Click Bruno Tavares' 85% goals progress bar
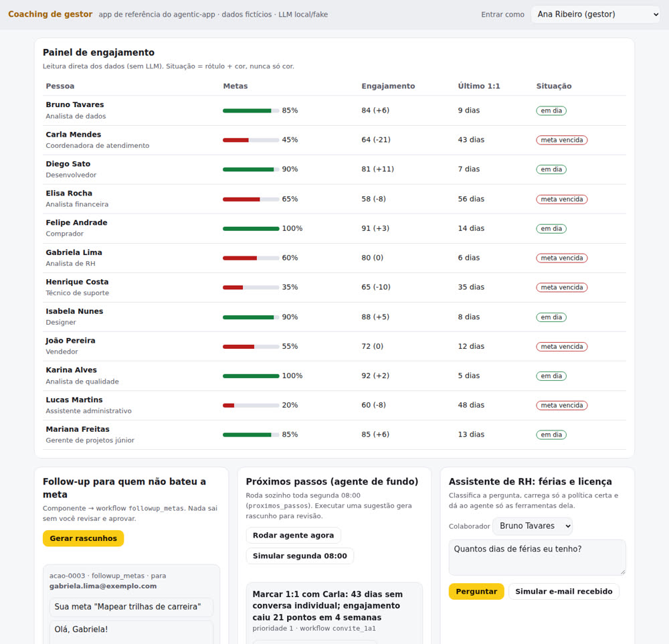Image resolution: width=669 pixels, height=644 pixels. tap(251, 110)
